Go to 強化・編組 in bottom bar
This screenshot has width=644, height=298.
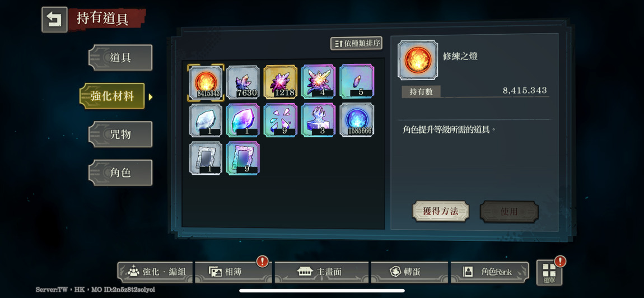pos(156,272)
